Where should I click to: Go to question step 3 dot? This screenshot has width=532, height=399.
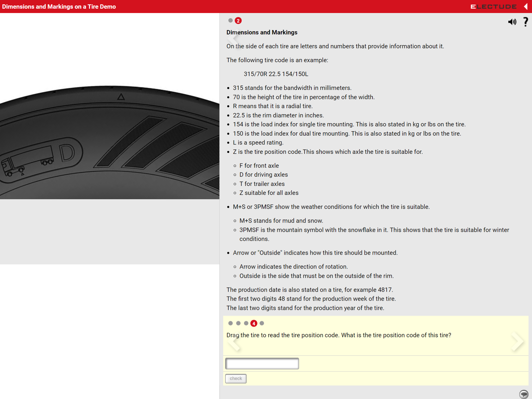(x=246, y=323)
